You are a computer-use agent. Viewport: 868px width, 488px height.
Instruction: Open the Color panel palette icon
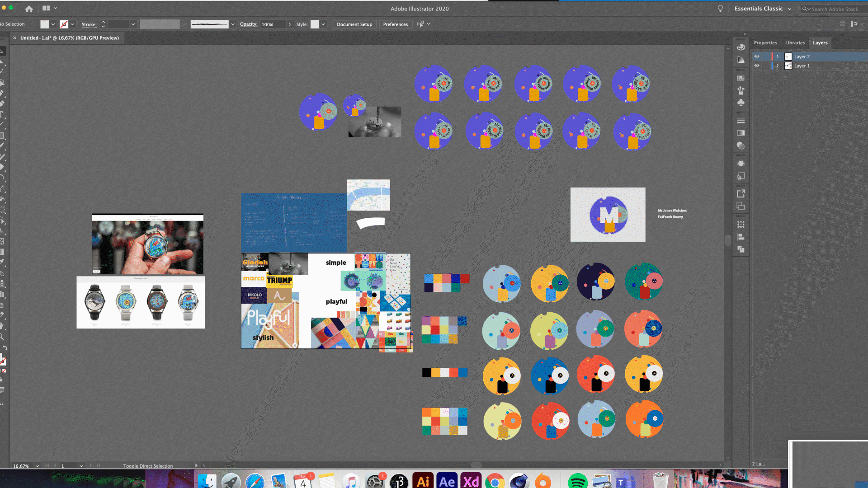click(x=741, y=47)
